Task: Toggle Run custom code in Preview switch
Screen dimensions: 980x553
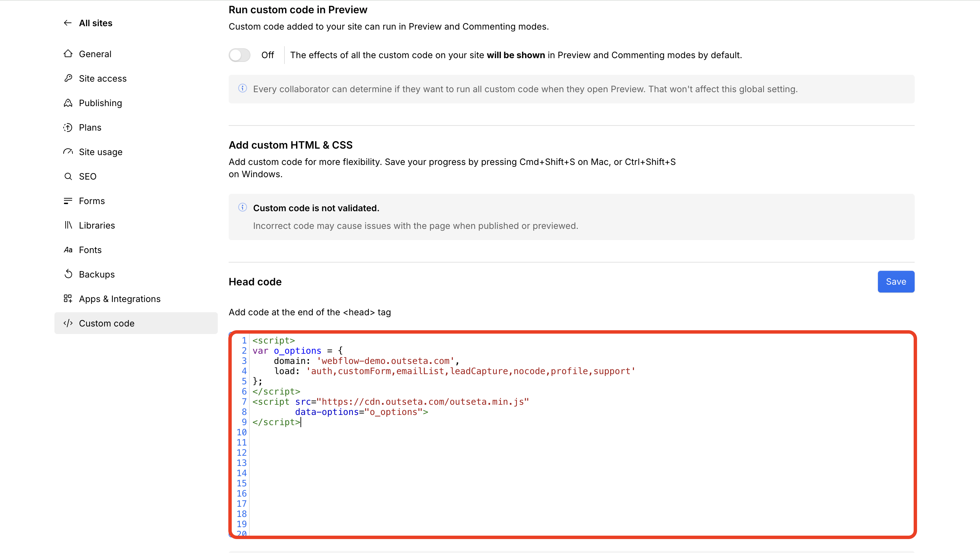Action: [239, 55]
